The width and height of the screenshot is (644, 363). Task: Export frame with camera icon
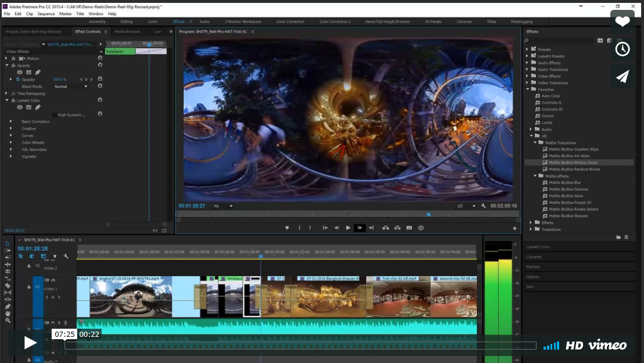pos(409,228)
